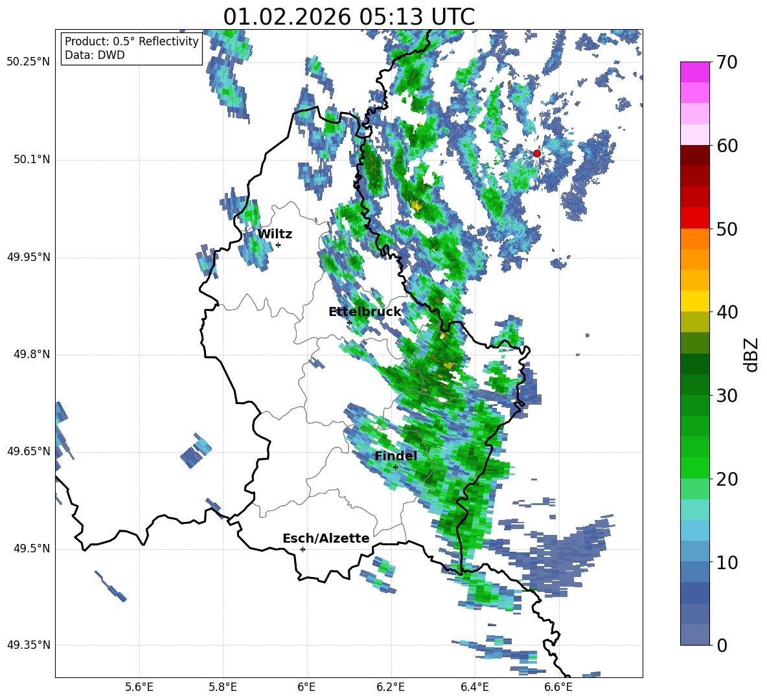Viewport: 767px width, 700px height.
Task: Click the 49.95°N latitude label
Action: click(29, 257)
